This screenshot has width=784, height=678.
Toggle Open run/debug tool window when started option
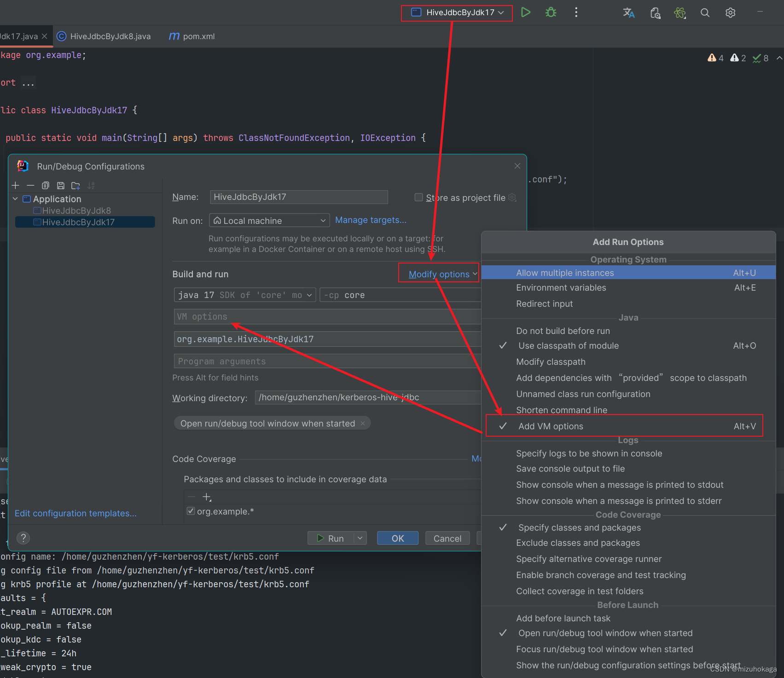coord(628,633)
